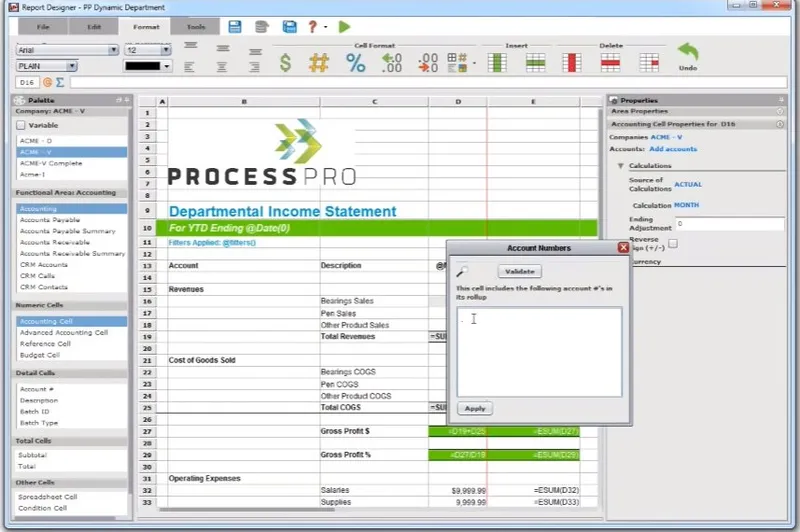Close the Account Numbers dialog
This screenshot has height=532, width=800.
tap(623, 247)
